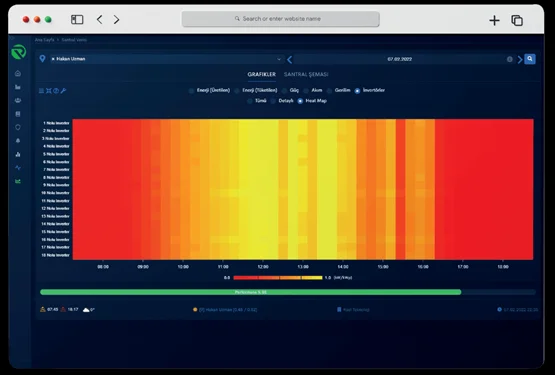Select Enerji (Tüketilen) radio option
This screenshot has width=555, height=375.
click(x=237, y=91)
